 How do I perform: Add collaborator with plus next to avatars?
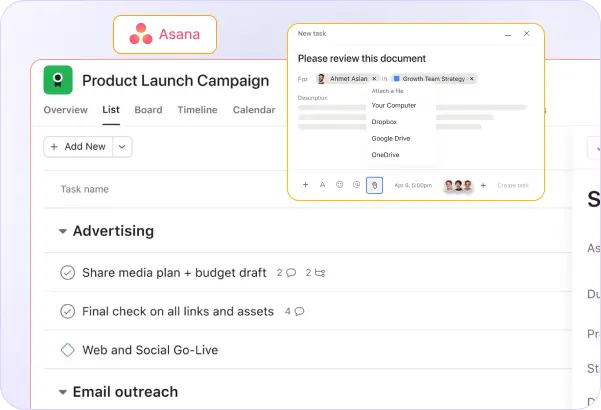483,185
